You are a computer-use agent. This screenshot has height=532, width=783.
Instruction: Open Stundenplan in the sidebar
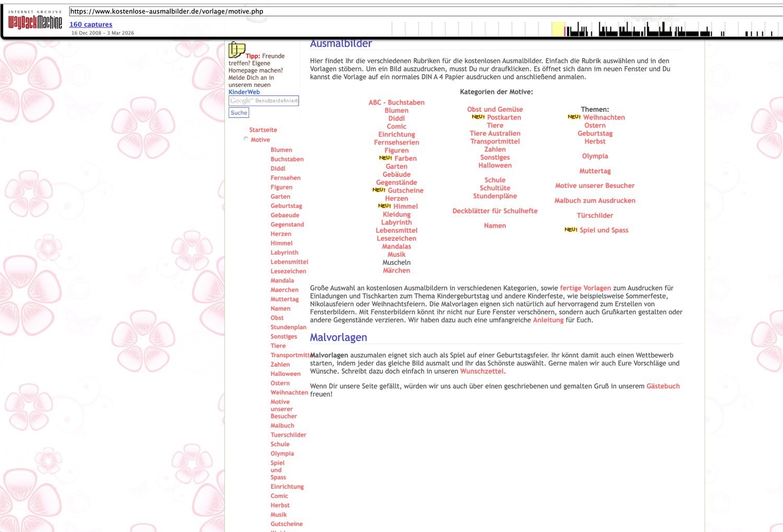[289, 327]
